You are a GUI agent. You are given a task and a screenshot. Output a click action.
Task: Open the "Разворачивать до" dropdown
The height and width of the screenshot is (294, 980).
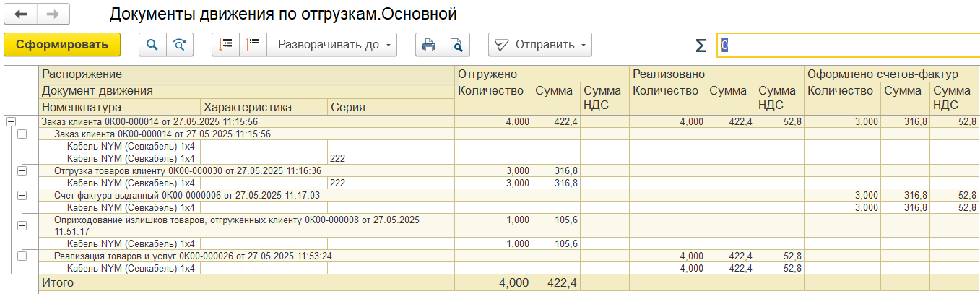coord(336,45)
